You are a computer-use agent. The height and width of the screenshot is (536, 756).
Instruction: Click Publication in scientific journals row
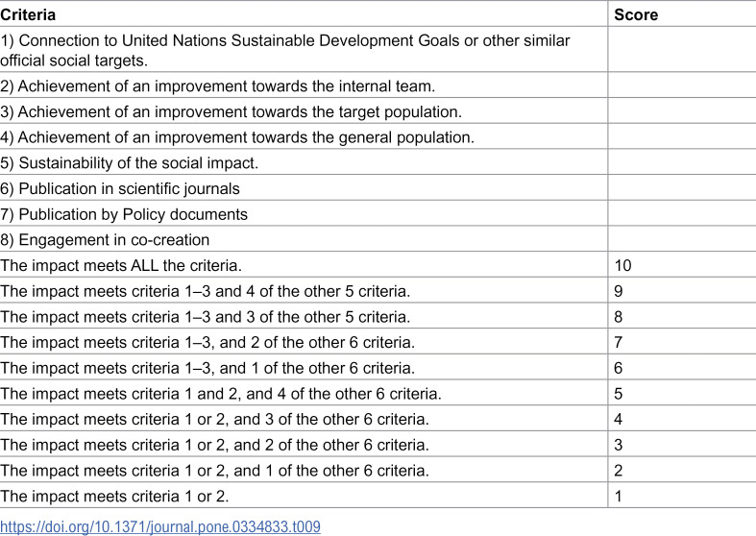378,188
